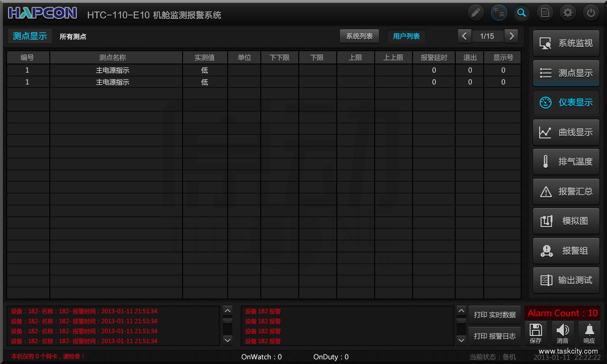Click page indicator 1/15

click(487, 36)
